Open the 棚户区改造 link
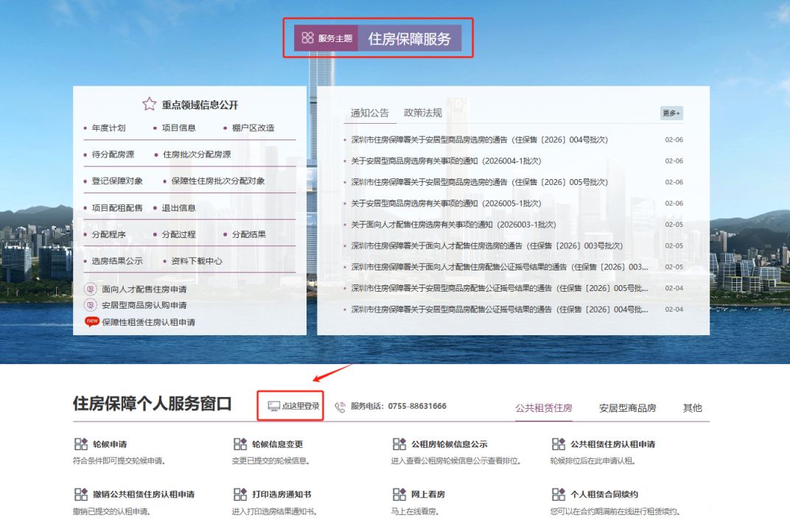790x532 pixels. click(253, 128)
